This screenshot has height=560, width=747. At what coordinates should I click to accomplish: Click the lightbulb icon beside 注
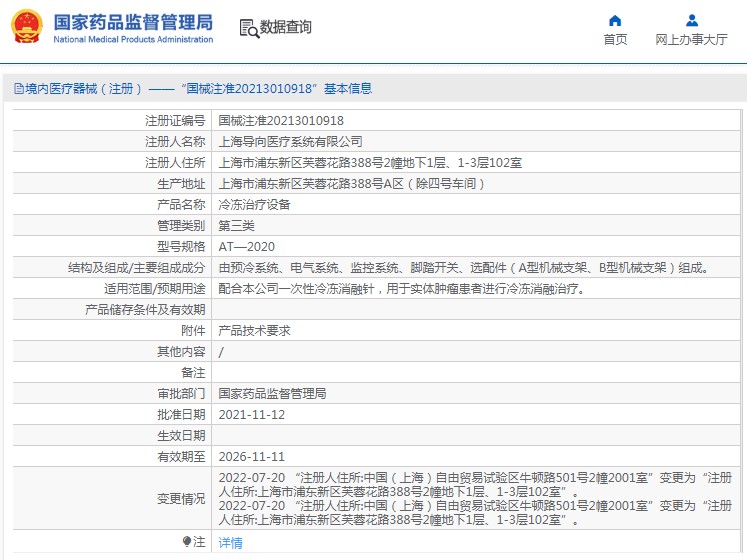(187, 541)
